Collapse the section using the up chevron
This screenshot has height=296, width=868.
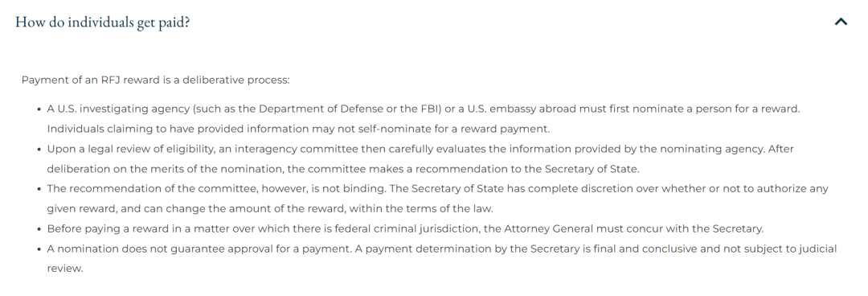[841, 23]
